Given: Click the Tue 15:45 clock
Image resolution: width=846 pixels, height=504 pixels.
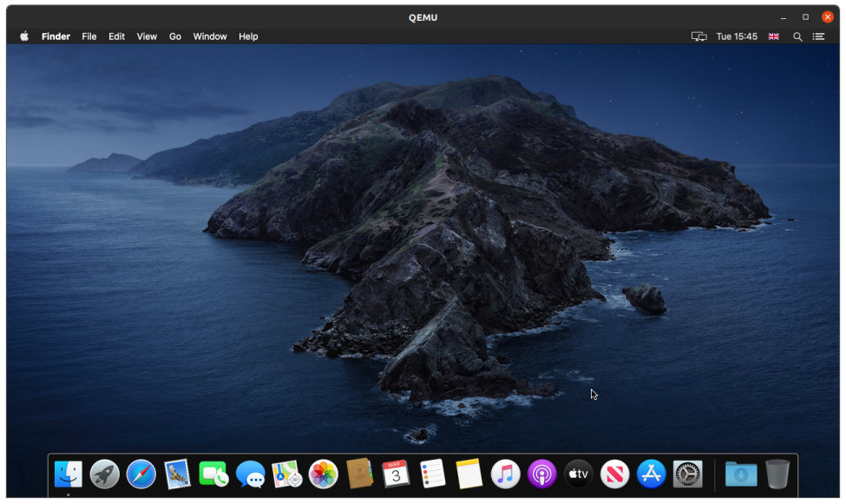Looking at the screenshot, I should click(737, 36).
